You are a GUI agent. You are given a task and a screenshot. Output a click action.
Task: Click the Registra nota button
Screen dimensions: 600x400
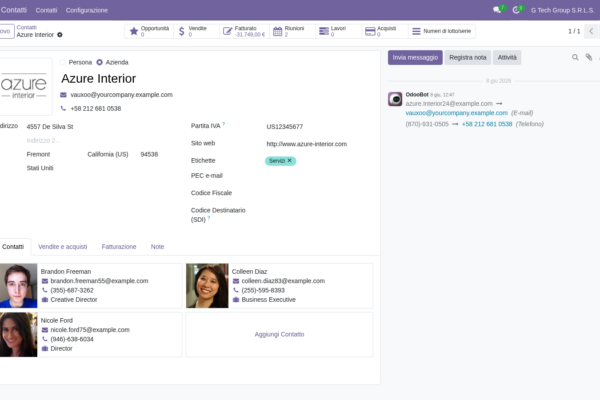(468, 57)
